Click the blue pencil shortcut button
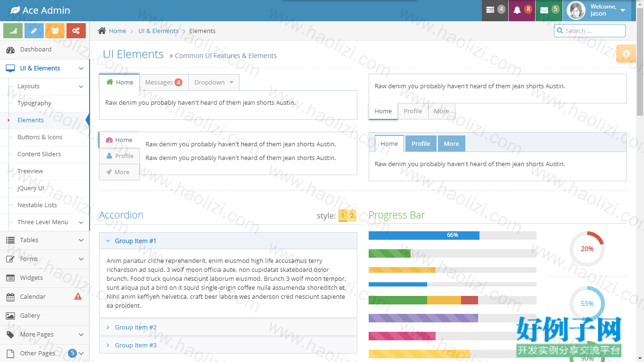The width and height of the screenshot is (644, 362). (34, 31)
